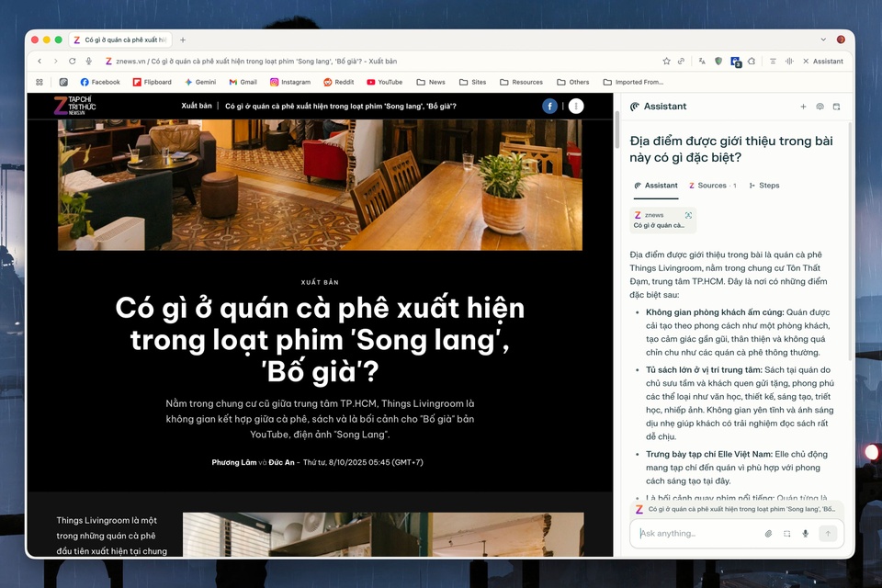
Task: Share the article on Facebook
Action: tap(549, 106)
